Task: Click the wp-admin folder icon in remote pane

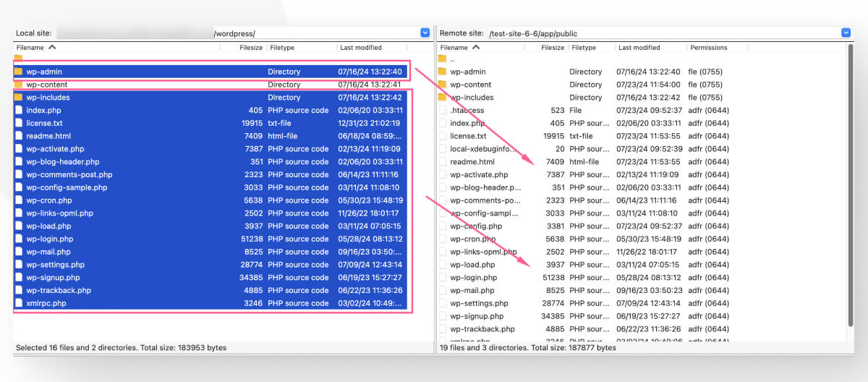Action: click(442, 72)
